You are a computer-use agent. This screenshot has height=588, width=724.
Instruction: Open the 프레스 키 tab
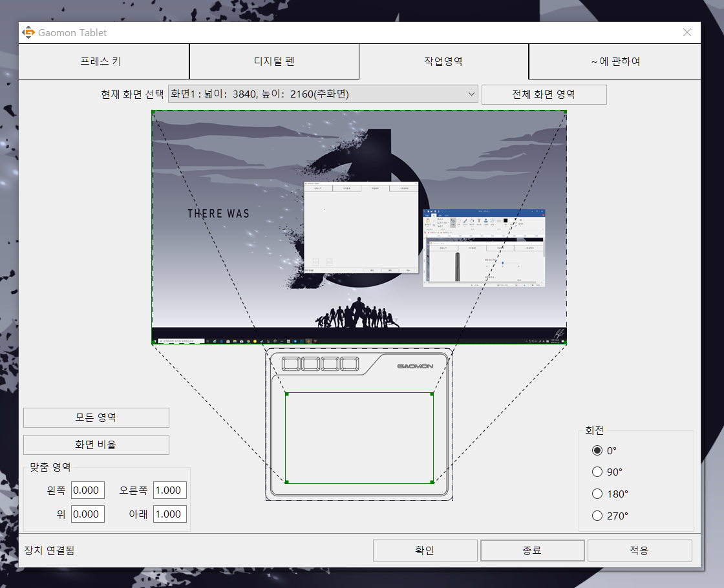(104, 61)
